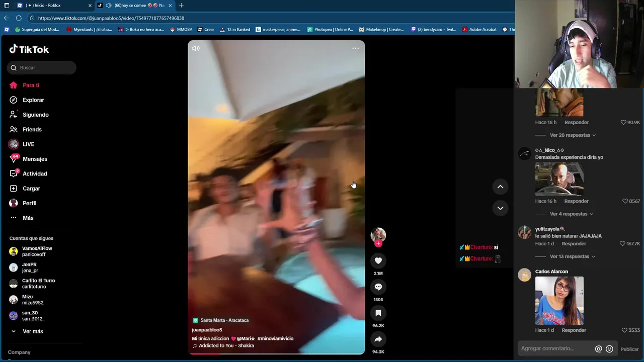The image size is (644, 362).
Task: Reply to the comment posted Hace 18 h
Action: click(577, 122)
